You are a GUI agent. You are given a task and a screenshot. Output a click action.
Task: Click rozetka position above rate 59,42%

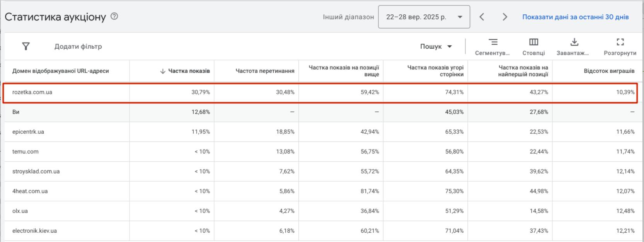[x=370, y=92]
